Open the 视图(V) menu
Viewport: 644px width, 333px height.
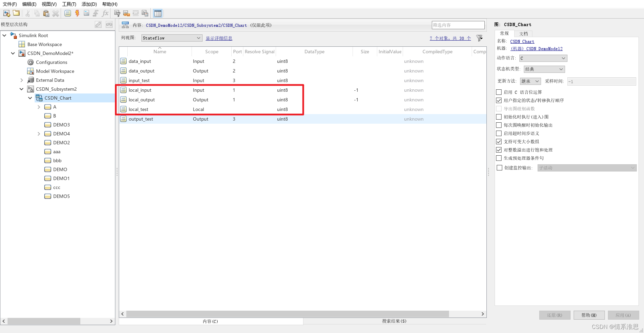tap(49, 4)
